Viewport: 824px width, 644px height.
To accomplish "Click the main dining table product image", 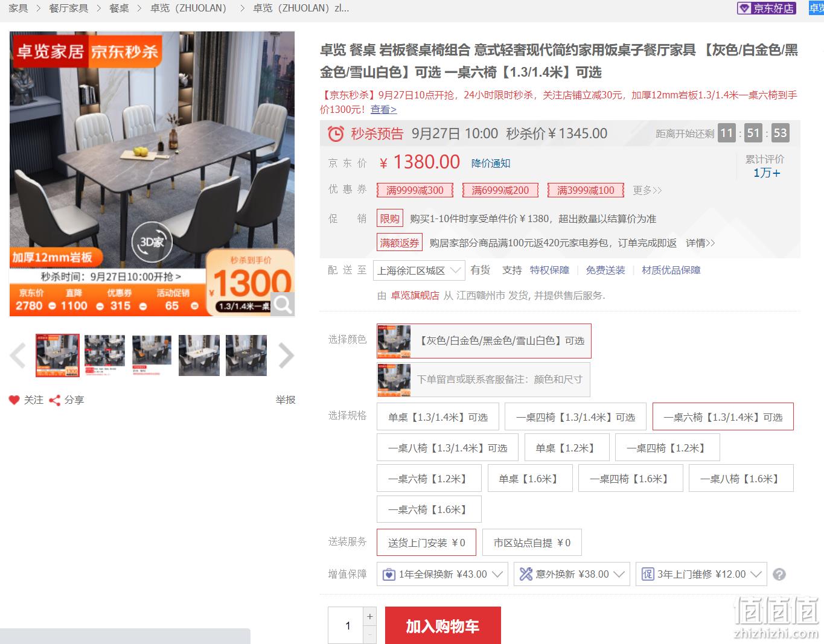I will point(152,174).
